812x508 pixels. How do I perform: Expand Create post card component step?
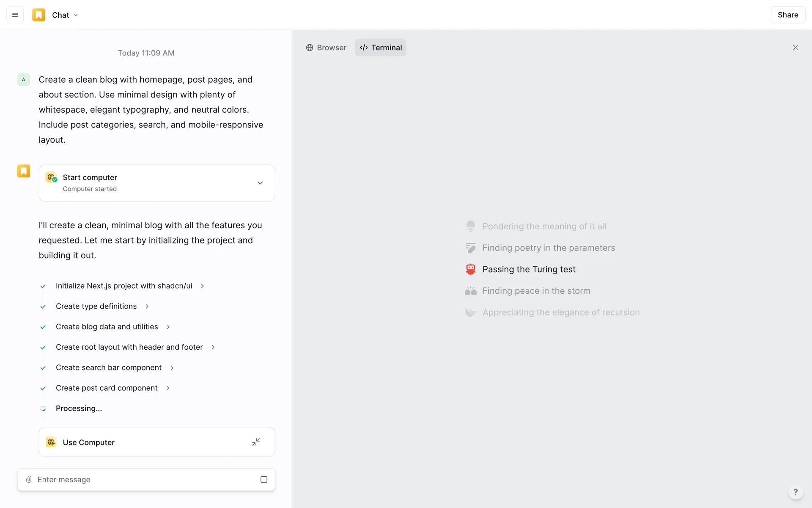pyautogui.click(x=167, y=388)
